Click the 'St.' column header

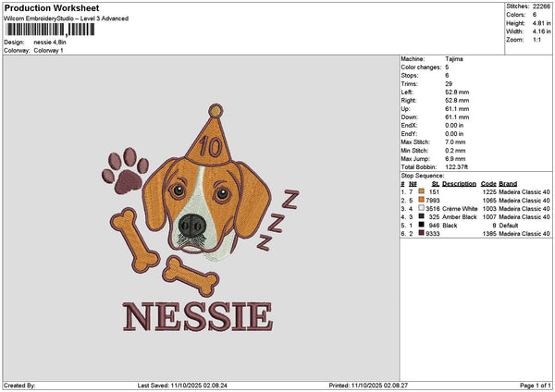tap(436, 184)
